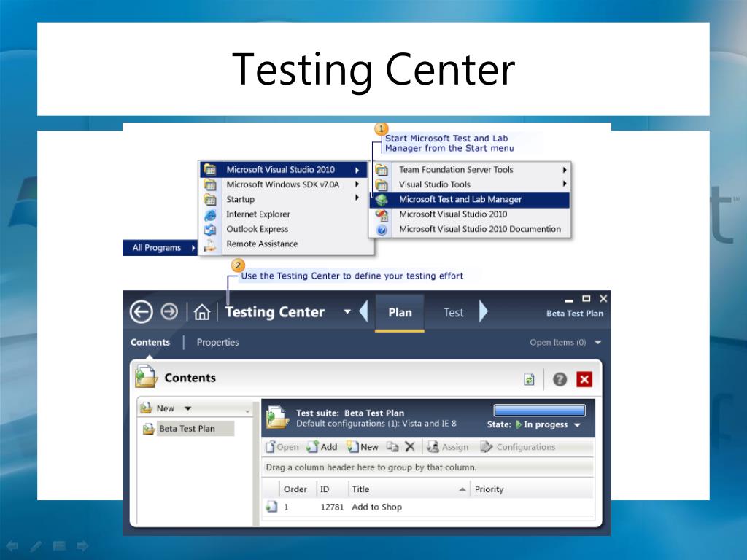This screenshot has height=560, width=747.
Task: Select the Contents sub-tab
Action: click(x=150, y=343)
